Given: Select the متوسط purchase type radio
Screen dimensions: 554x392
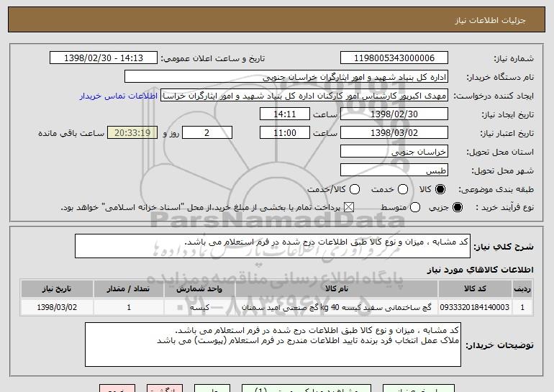Looking at the screenshot, I should [x=415, y=207].
